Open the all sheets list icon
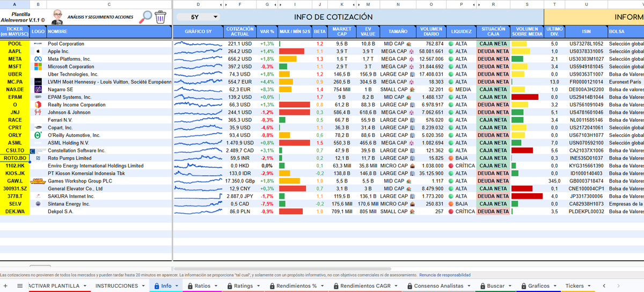The image size is (644, 292). click(20, 286)
